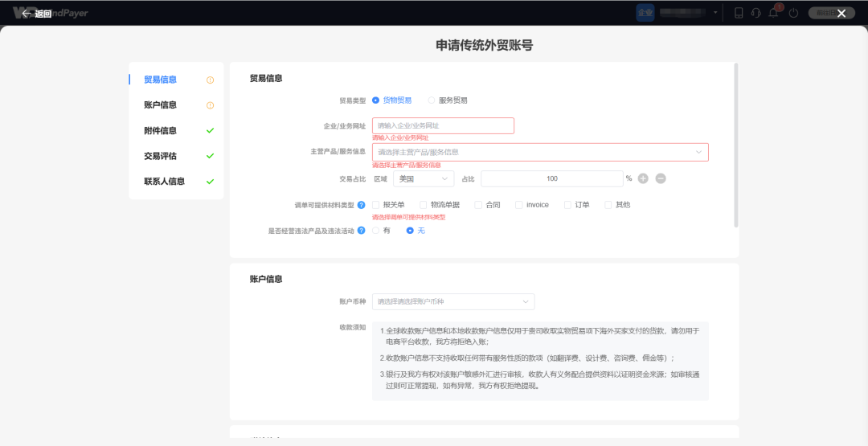The image size is (868, 446).
Task: Click the green checkmark beside 交易评估
Action: [x=210, y=156]
